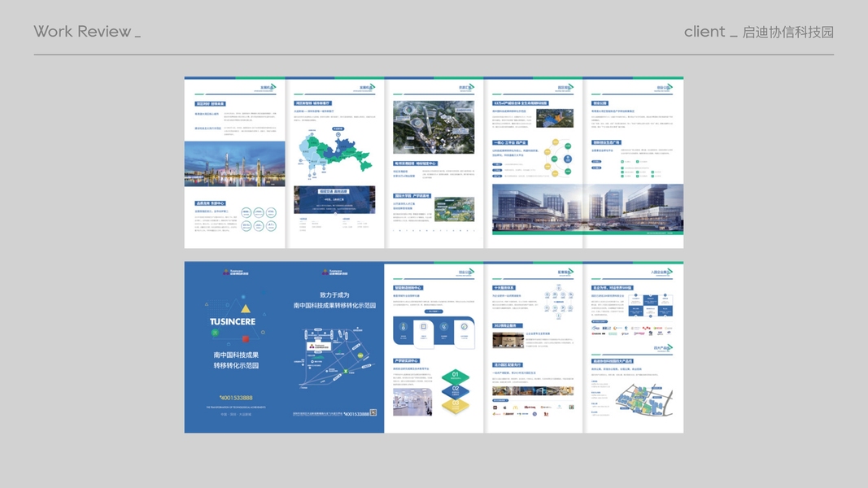Image resolution: width=868 pixels, height=488 pixels.
Task: Open the city skyline night photo
Action: 235,163
